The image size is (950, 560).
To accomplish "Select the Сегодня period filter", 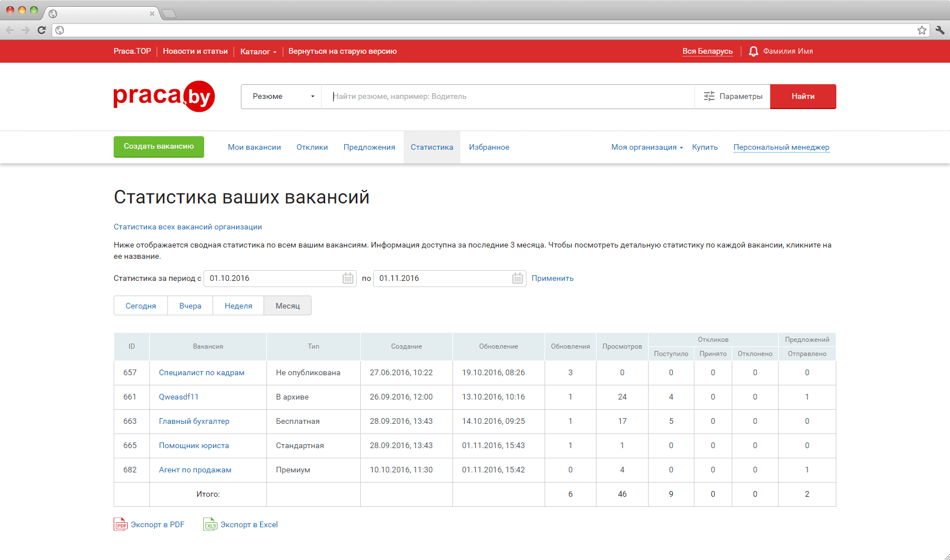I will (x=141, y=306).
